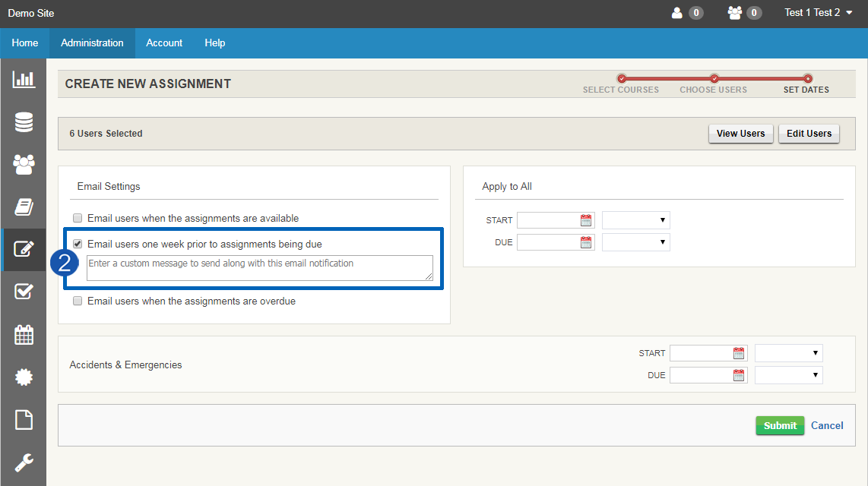The width and height of the screenshot is (868, 486).
Task: Expand the Apply to All START time dropdown
Action: pyautogui.click(x=635, y=220)
